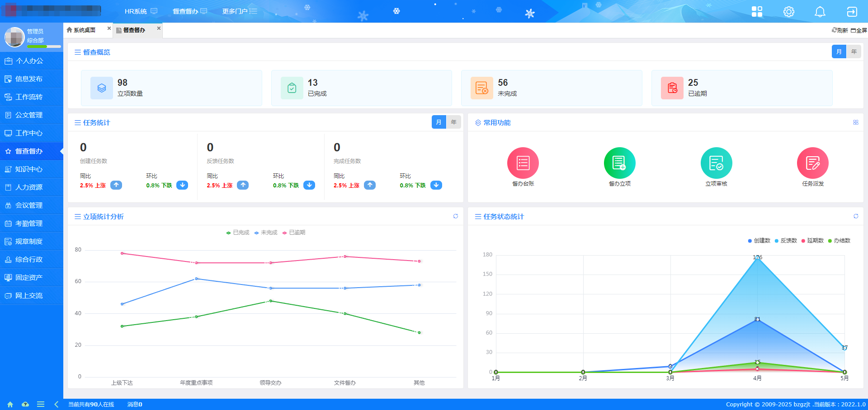Image resolution: width=868 pixels, height=410 pixels.
Task: Open the 立项审核 teal icon
Action: 716,163
